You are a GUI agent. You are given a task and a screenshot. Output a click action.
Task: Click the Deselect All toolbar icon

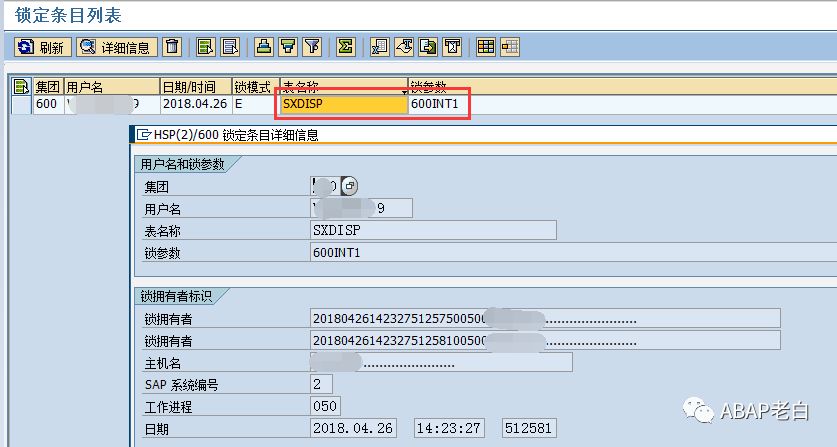click(230, 47)
